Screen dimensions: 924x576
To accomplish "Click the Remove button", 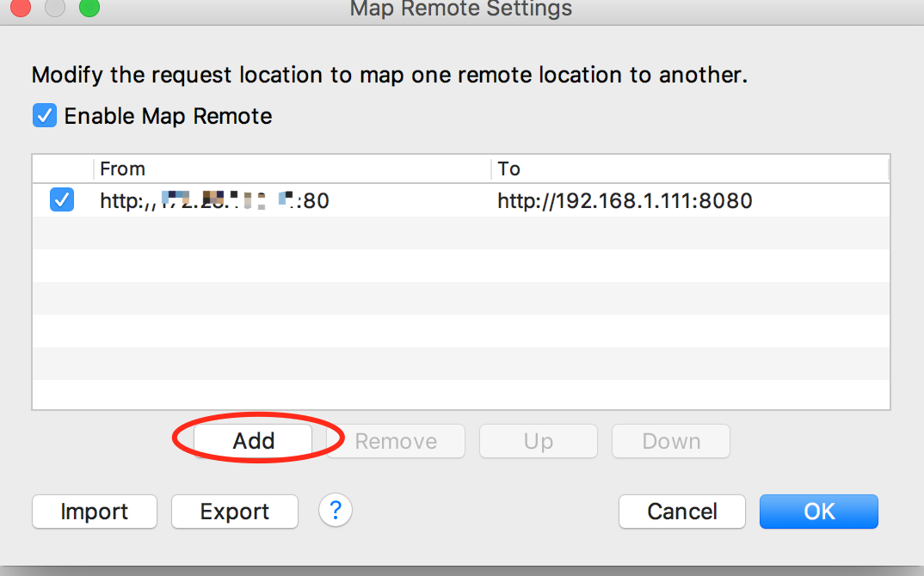I will click(x=396, y=442).
